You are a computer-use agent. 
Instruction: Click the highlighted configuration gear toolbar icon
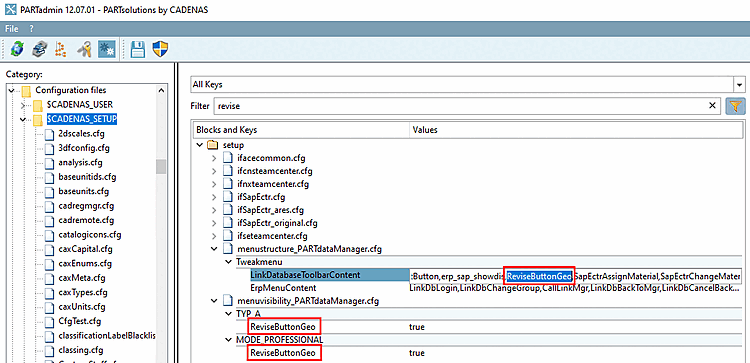106,49
